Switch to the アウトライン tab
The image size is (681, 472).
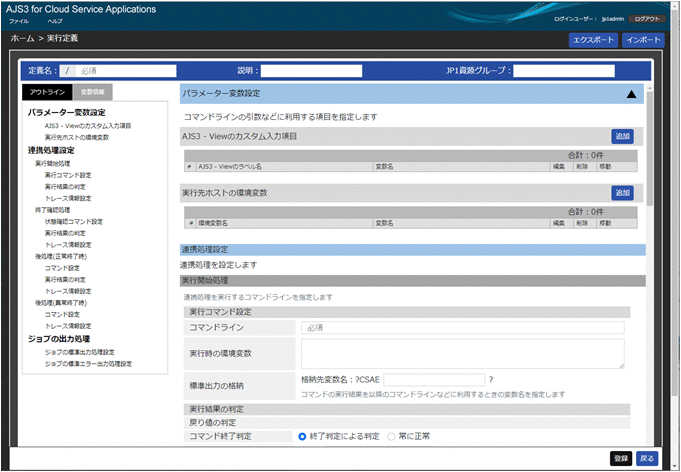(x=48, y=92)
